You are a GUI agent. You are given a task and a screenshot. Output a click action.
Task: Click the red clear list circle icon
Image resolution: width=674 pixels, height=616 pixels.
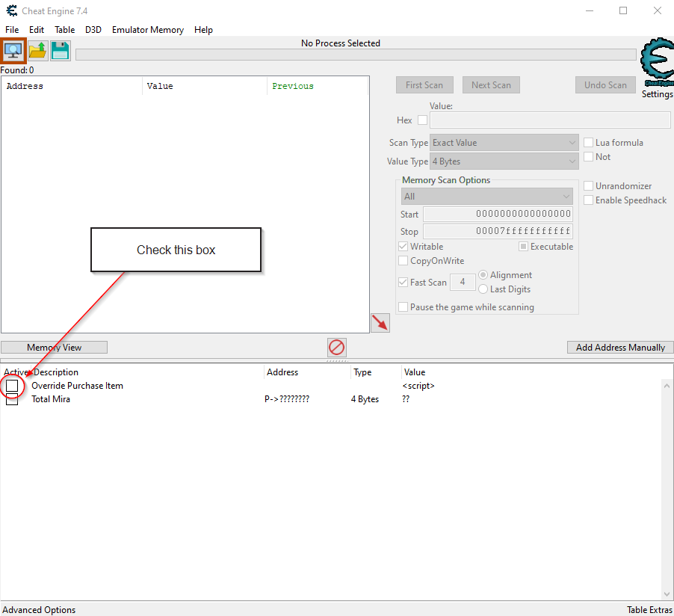336,347
